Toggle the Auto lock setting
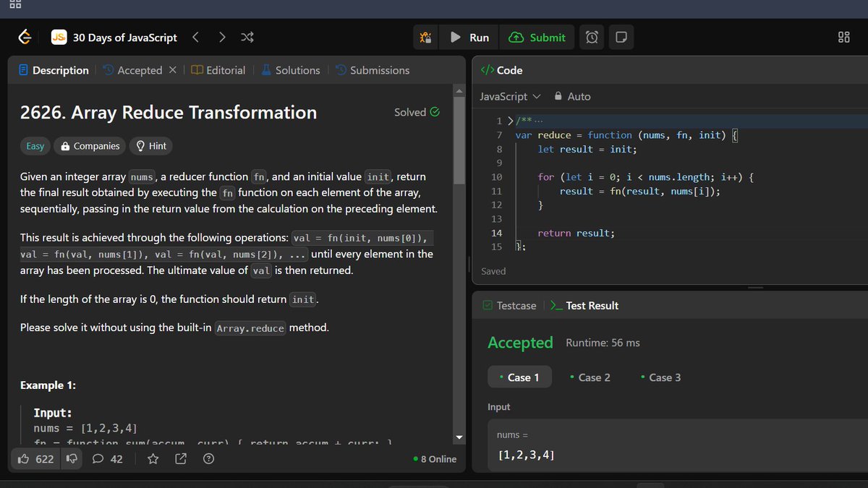This screenshot has width=868, height=488. pos(572,96)
